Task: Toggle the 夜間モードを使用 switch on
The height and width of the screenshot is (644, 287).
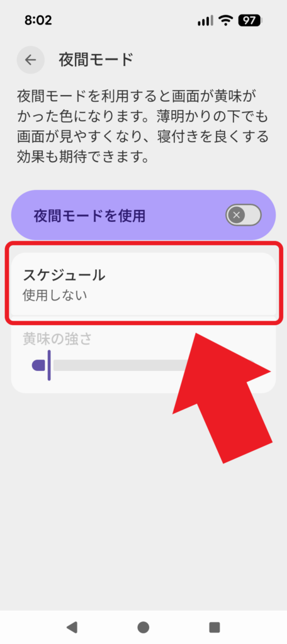Action: [244, 215]
